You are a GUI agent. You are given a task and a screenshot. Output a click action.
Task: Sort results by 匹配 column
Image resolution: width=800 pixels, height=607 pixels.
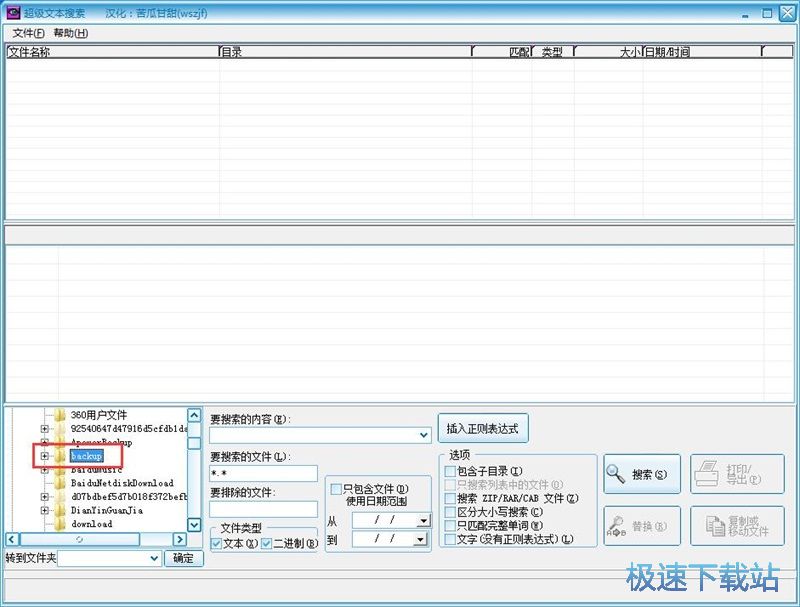point(502,52)
